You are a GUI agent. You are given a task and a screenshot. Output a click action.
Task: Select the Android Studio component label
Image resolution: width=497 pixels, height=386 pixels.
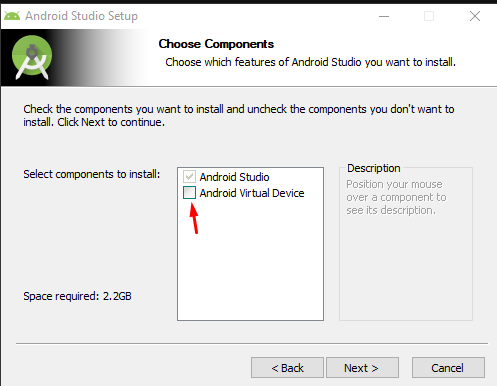pos(234,177)
